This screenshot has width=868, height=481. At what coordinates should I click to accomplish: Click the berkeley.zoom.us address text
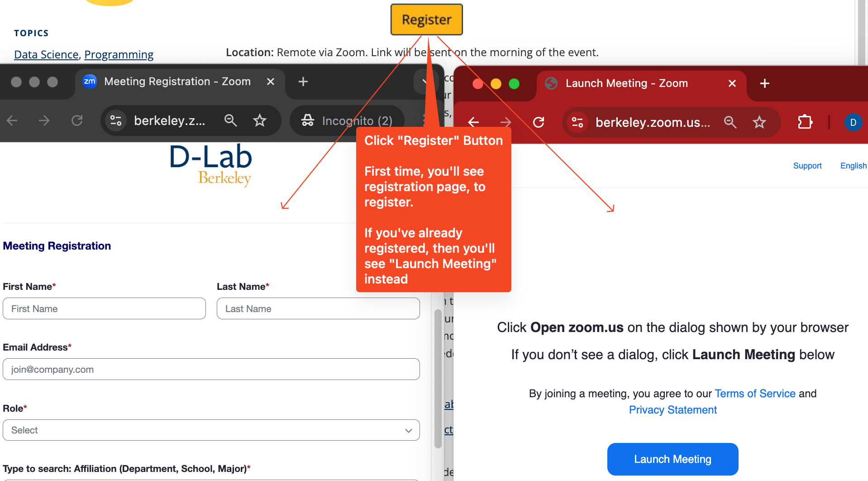(x=653, y=122)
